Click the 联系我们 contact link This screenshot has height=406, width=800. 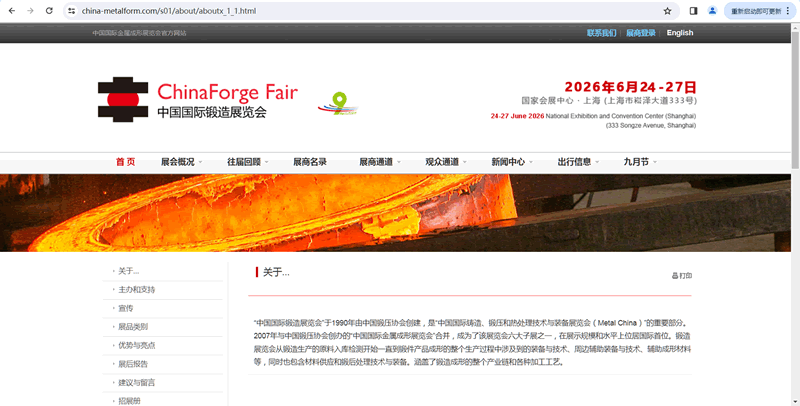tap(601, 33)
